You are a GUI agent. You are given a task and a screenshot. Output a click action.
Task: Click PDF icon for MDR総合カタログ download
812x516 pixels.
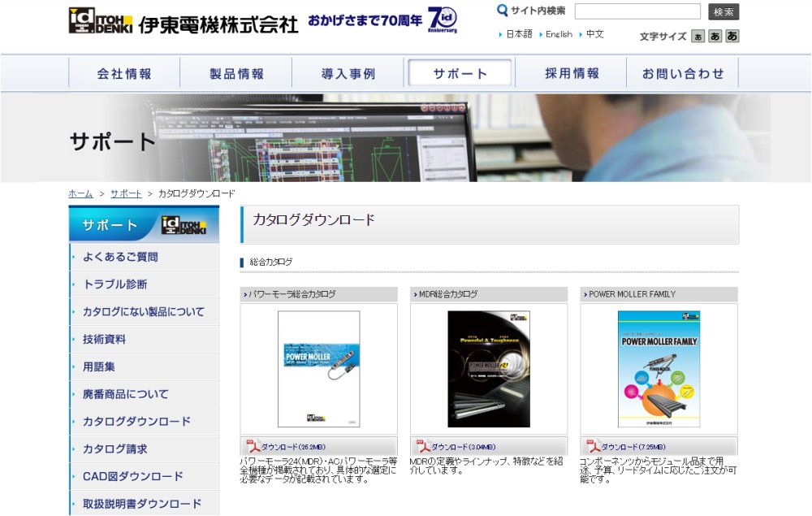[x=423, y=447]
